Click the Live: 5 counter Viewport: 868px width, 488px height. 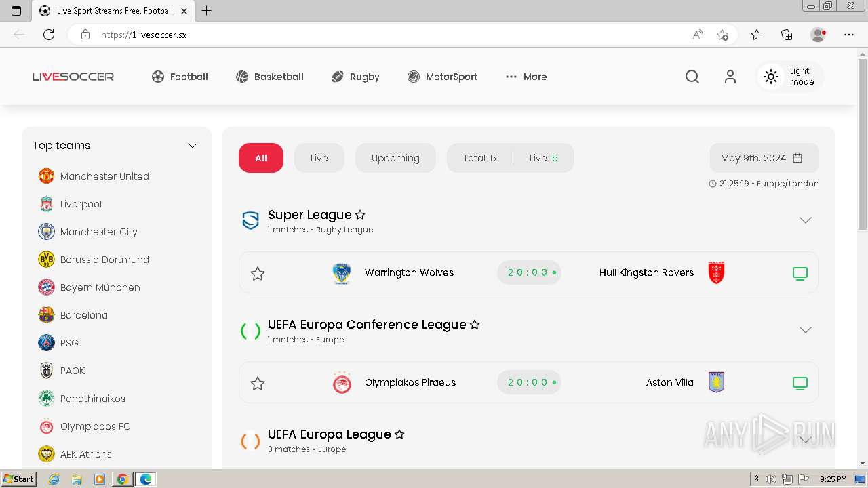(544, 158)
